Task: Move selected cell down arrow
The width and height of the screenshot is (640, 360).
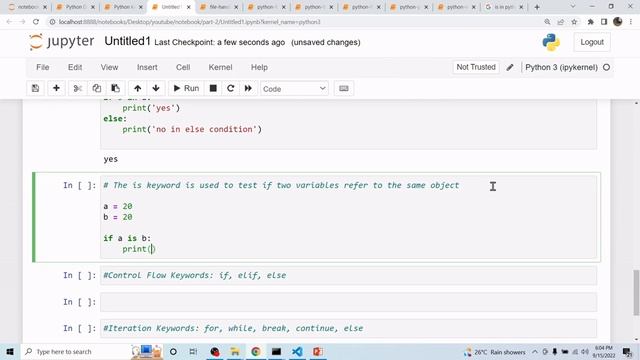Action: click(156, 89)
